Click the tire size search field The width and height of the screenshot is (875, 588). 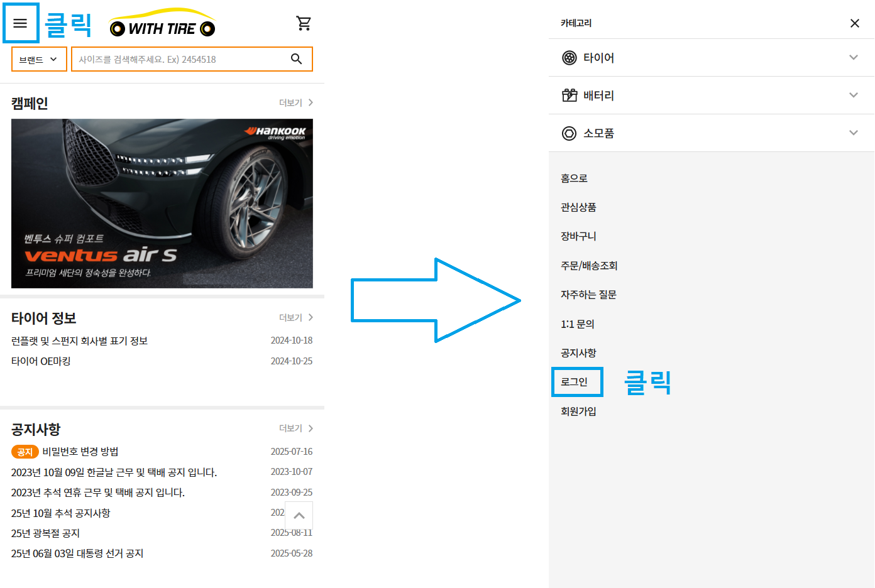[179, 60]
